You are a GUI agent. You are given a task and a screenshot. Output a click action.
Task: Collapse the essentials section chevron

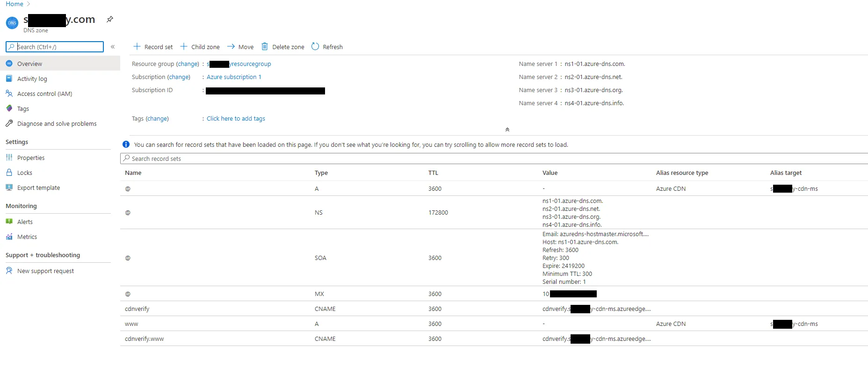tap(507, 130)
